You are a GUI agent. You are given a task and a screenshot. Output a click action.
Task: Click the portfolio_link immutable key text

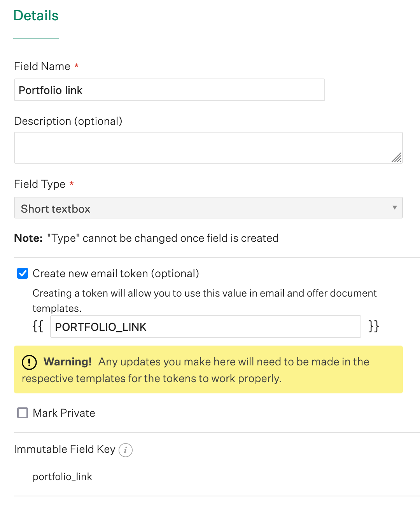pos(63,477)
